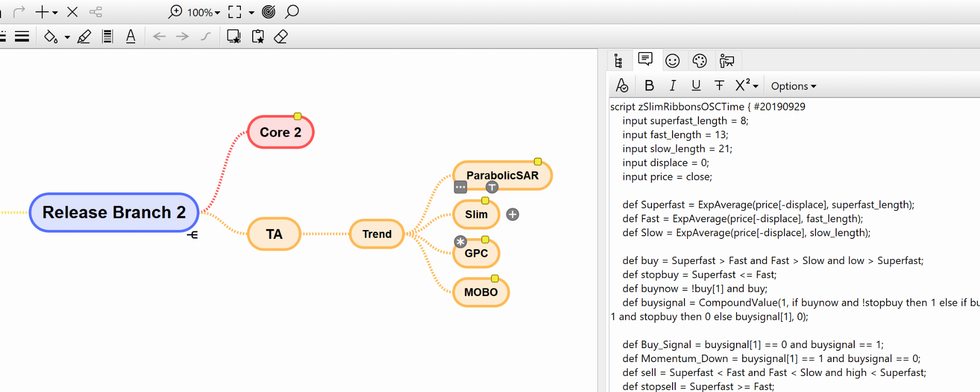Select the TA topic node
The width and height of the screenshot is (980, 392).
274,234
